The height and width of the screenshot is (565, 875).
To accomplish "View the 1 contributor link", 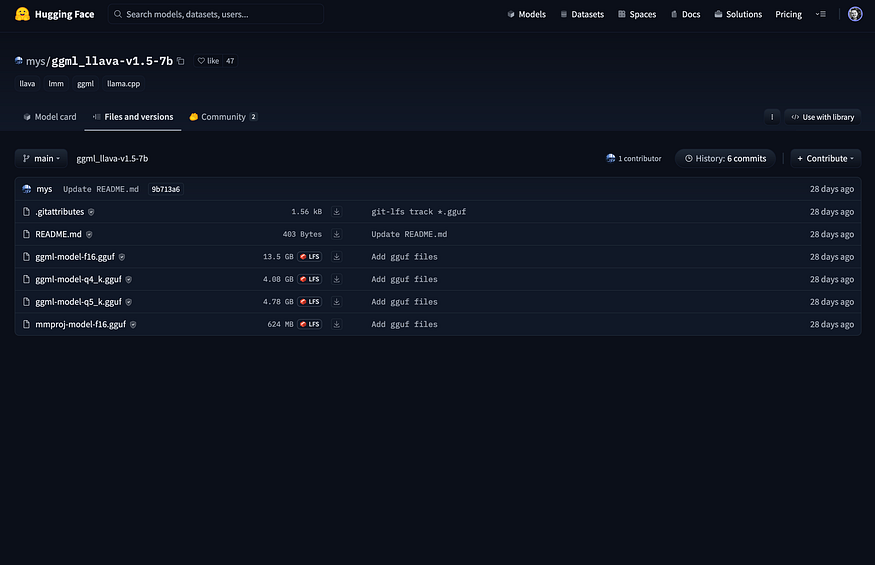I will pos(633,159).
